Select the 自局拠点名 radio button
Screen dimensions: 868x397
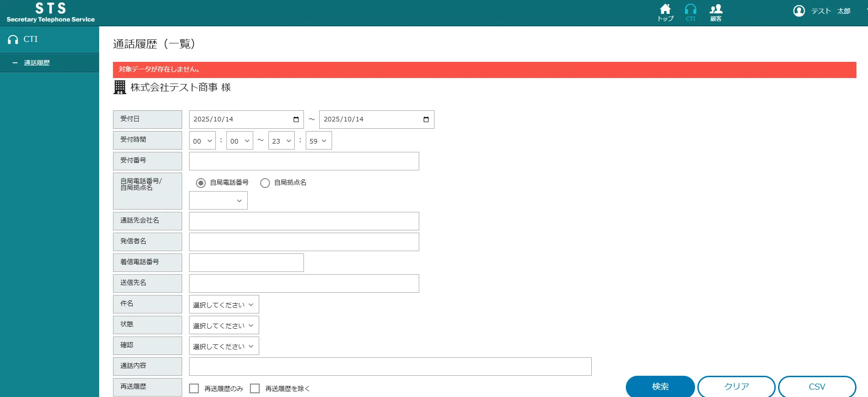pos(265,183)
